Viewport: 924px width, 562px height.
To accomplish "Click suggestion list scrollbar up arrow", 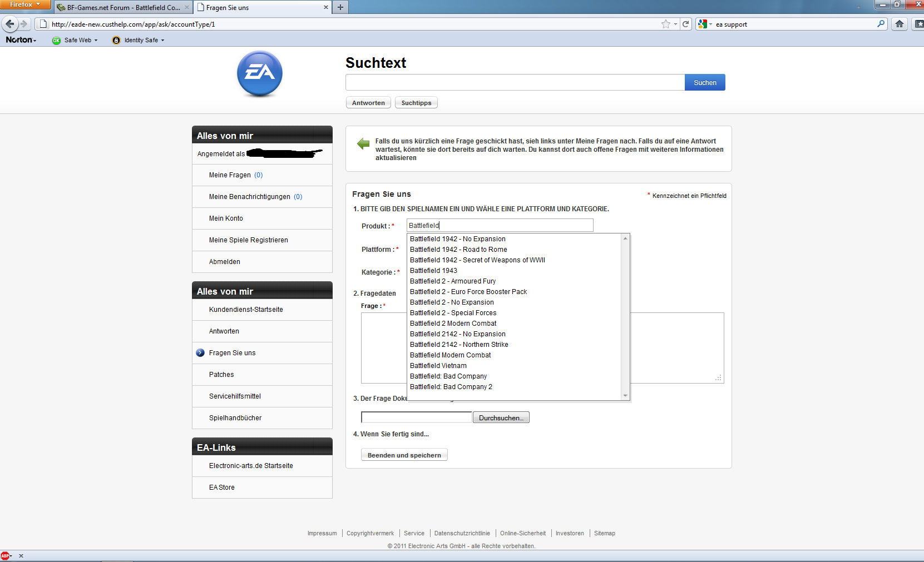I will (x=625, y=238).
